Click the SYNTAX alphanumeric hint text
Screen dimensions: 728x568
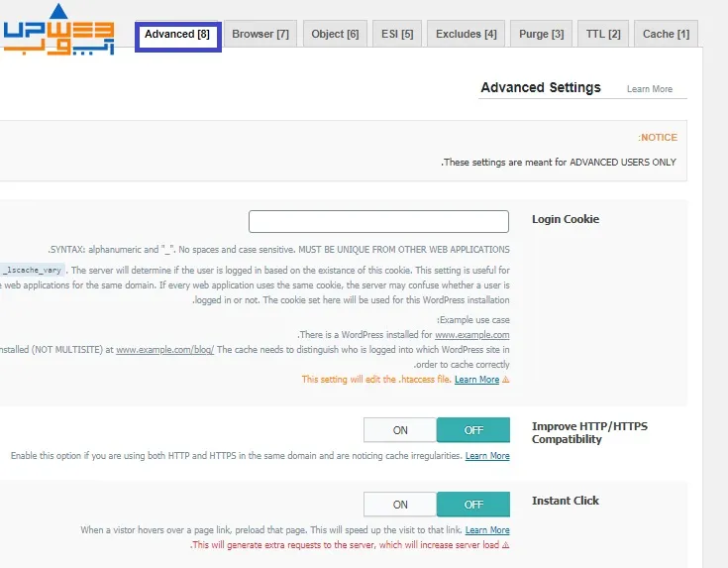tap(278, 249)
